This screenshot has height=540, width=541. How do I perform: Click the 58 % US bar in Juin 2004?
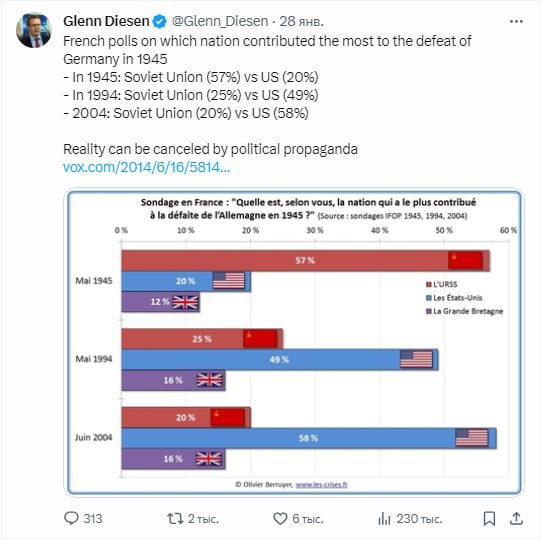(309, 438)
